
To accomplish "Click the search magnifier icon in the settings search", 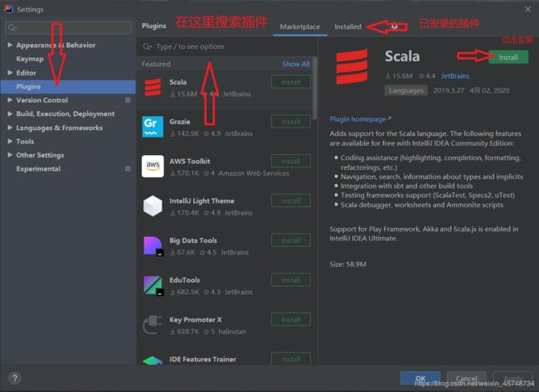I will pyautogui.click(x=12, y=27).
